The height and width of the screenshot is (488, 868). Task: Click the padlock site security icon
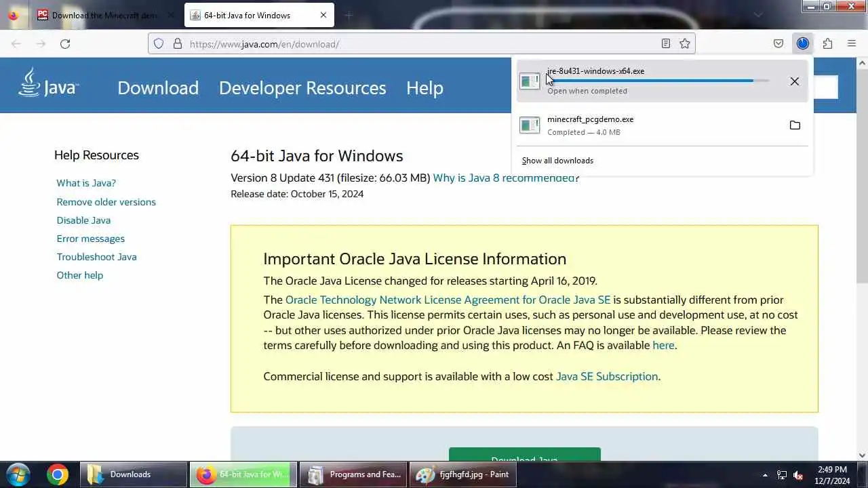coord(178,44)
